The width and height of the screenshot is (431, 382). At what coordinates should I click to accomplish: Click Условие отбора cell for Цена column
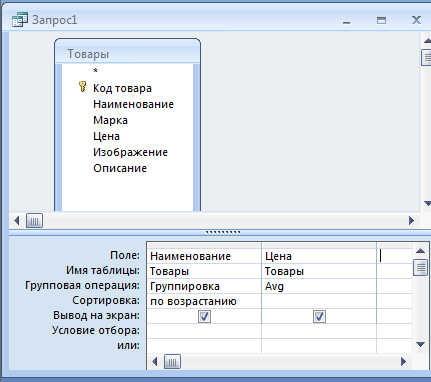(x=319, y=331)
